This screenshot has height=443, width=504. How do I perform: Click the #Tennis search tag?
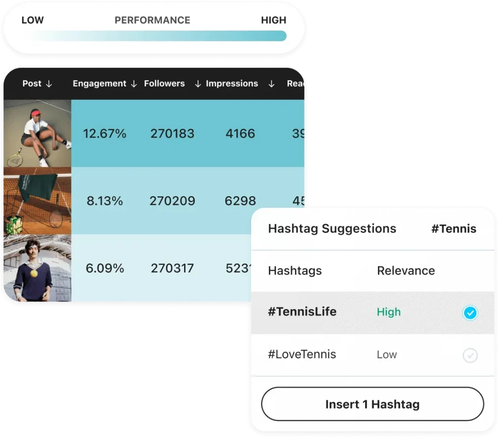click(x=454, y=229)
